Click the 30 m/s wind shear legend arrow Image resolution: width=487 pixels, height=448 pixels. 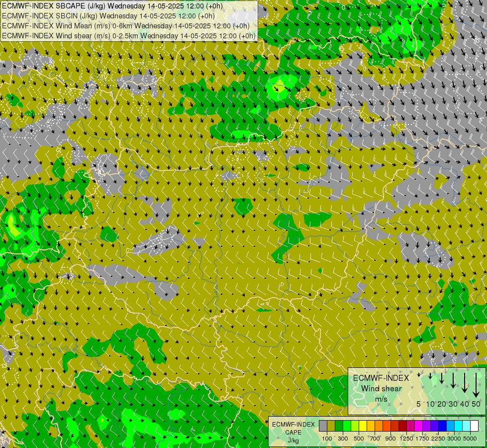click(x=453, y=380)
